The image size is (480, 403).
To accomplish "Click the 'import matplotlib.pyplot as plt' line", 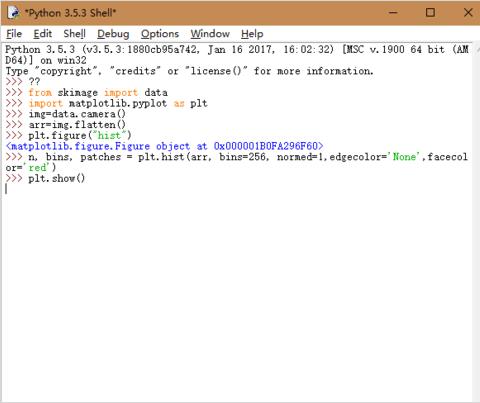I will [118, 103].
